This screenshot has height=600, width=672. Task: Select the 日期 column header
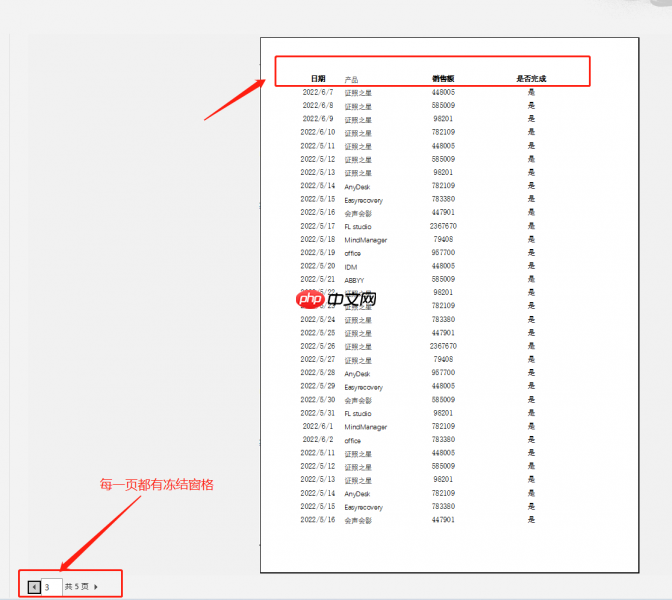coord(318,78)
